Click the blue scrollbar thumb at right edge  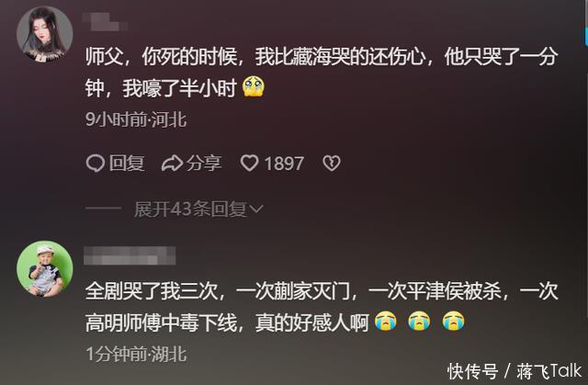click(586, 37)
